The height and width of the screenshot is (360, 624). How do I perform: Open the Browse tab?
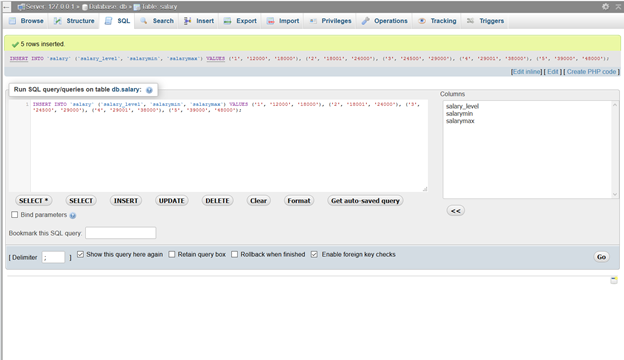[x=26, y=21]
